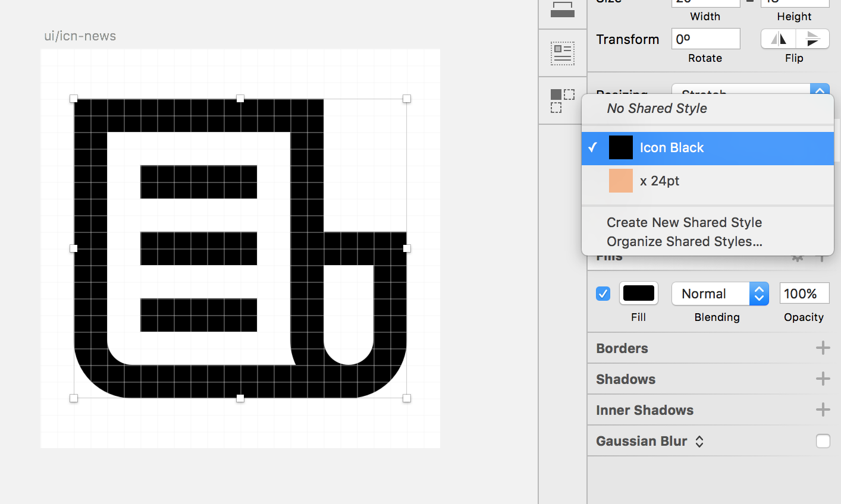Select No Shared Style menu option
841x504 pixels.
point(657,108)
